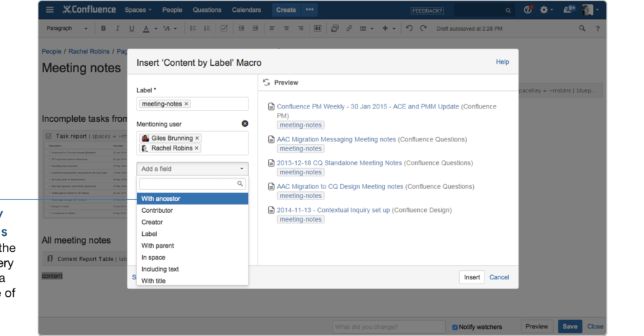Open the Paragraph style dropdown
The height and width of the screenshot is (336, 644).
(66, 28)
